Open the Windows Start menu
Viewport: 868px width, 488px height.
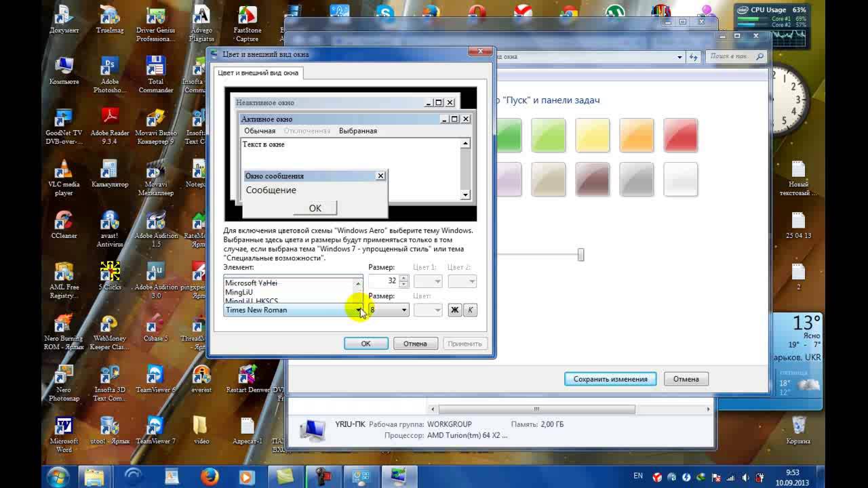tap(58, 476)
